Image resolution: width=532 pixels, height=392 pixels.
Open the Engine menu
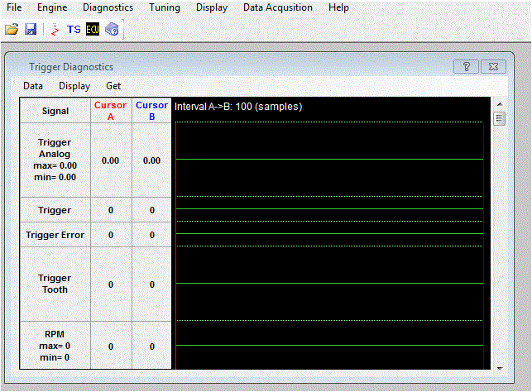[x=52, y=7]
